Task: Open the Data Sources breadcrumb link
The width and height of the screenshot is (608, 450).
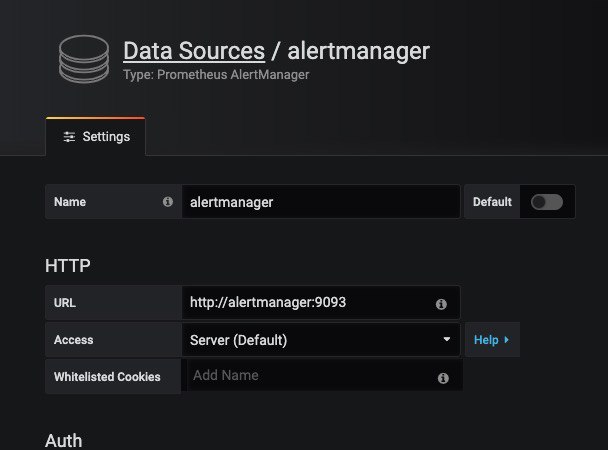Action: point(194,51)
